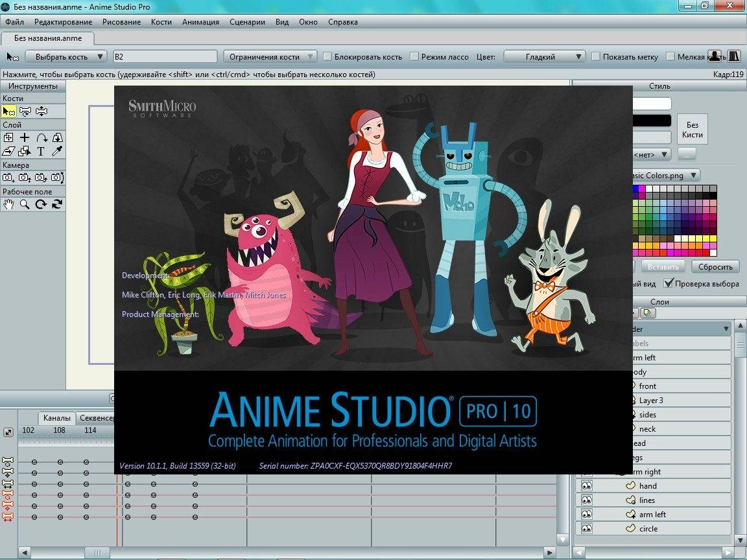
Task: Open the Гладкий color dropdown
Action: (x=545, y=56)
